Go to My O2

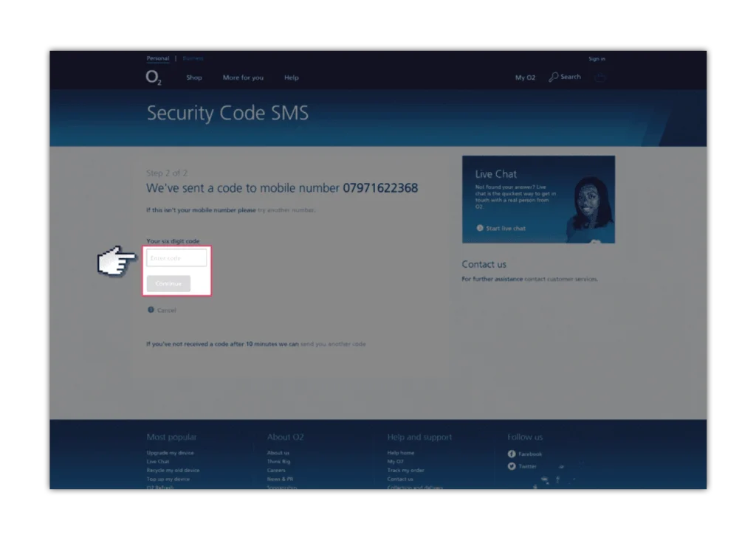525,77
